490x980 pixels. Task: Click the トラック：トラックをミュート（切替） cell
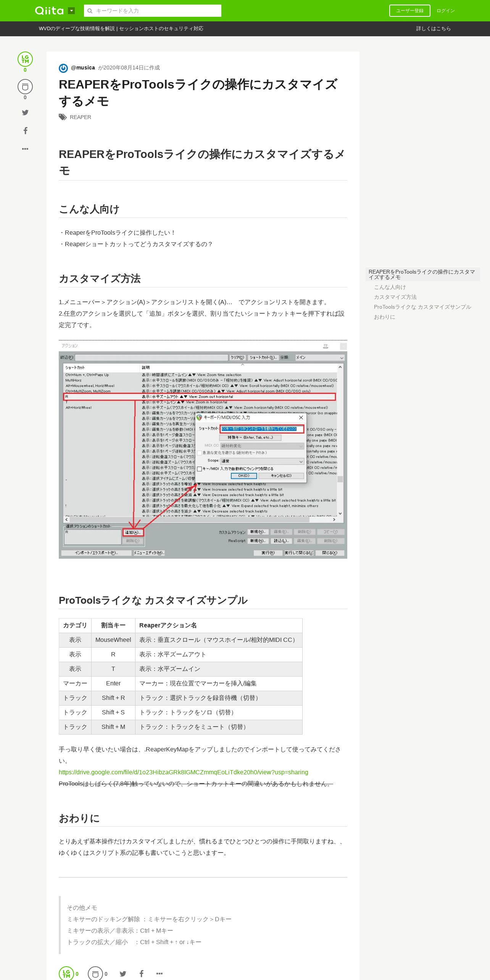click(219, 727)
